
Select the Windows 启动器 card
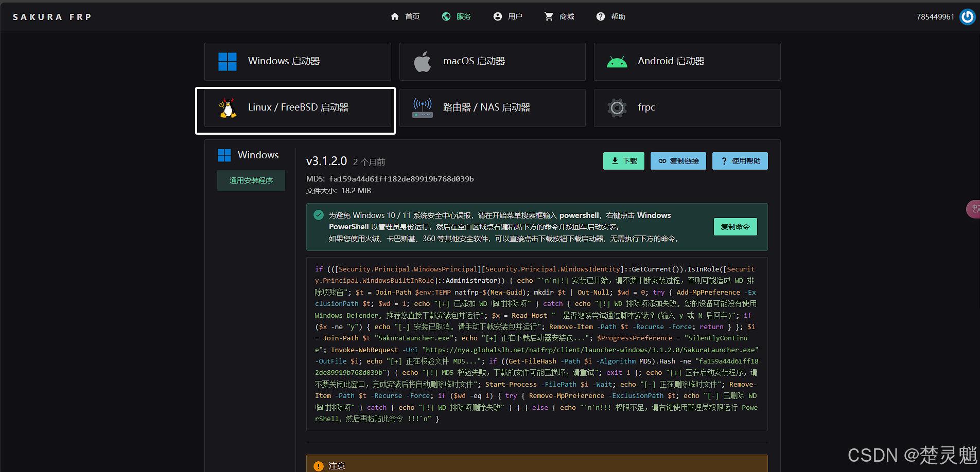(297, 61)
